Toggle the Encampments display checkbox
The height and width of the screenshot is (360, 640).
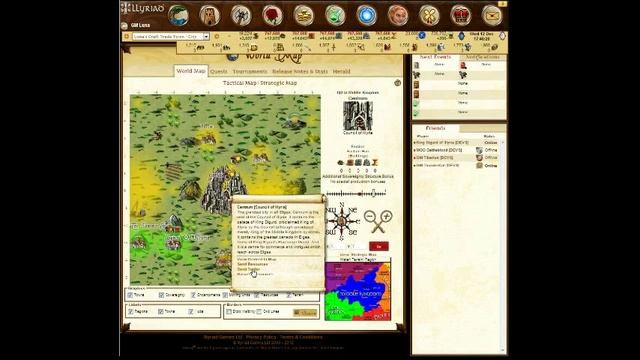tap(193, 295)
